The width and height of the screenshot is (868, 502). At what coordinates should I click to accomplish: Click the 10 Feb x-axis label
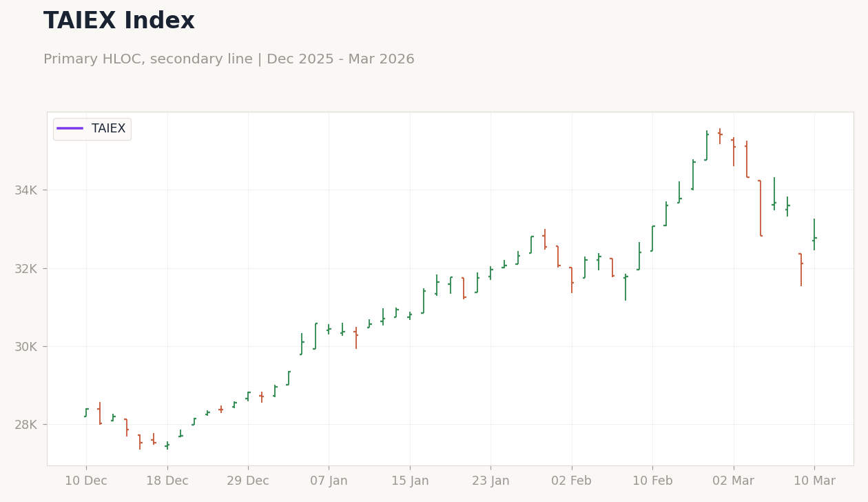click(x=652, y=481)
